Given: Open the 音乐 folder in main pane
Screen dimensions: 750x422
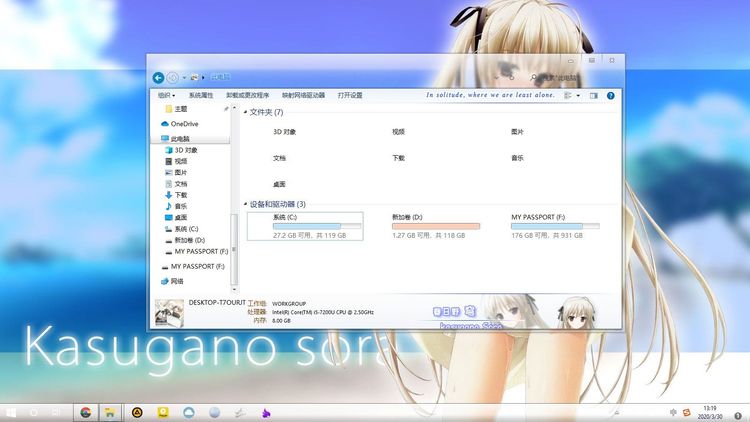Looking at the screenshot, I should coord(517,158).
